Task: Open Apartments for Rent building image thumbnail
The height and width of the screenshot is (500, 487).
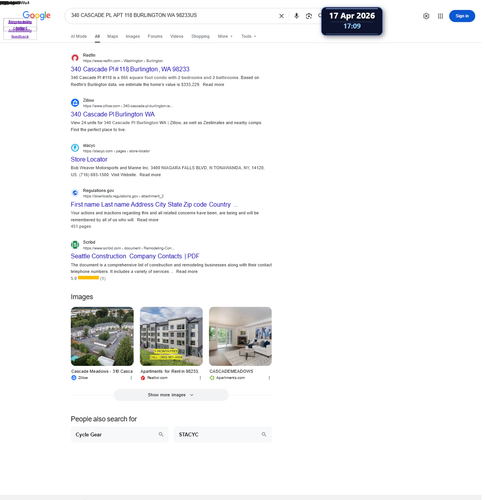Action: click(171, 336)
